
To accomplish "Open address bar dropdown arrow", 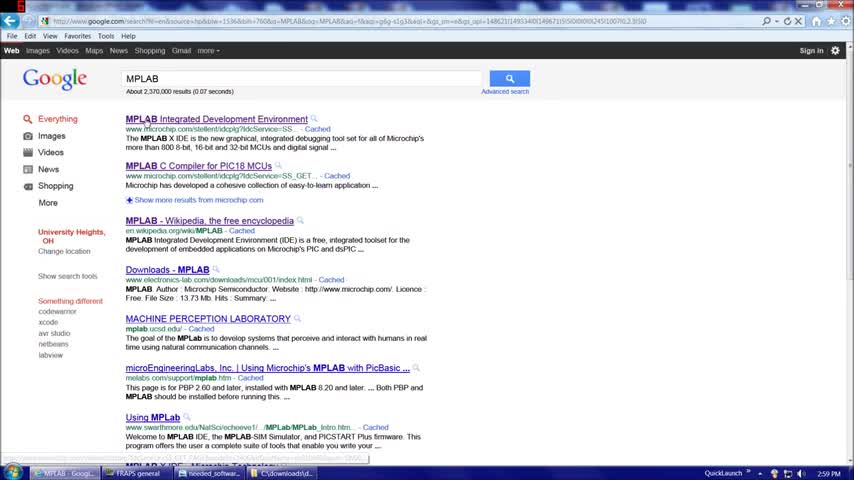I will [x=777, y=21].
